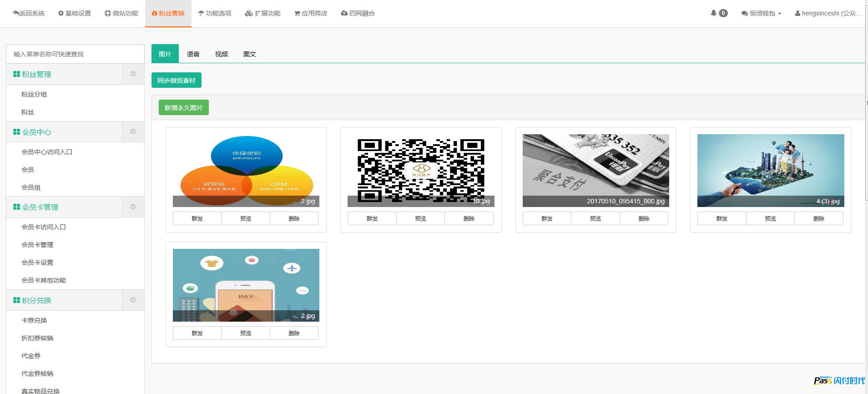Select the 粉丝营销 top menu item
The width and height of the screenshot is (868, 394).
pos(168,13)
